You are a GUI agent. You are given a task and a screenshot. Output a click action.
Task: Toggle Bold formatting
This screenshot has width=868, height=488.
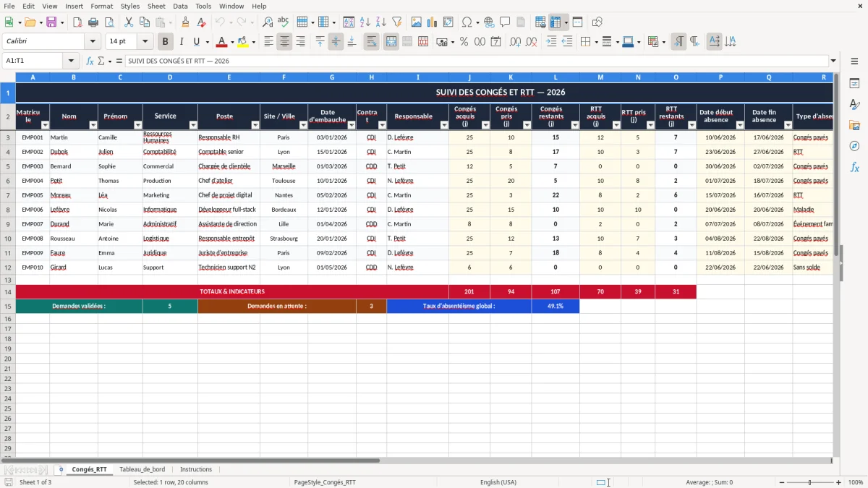click(165, 42)
